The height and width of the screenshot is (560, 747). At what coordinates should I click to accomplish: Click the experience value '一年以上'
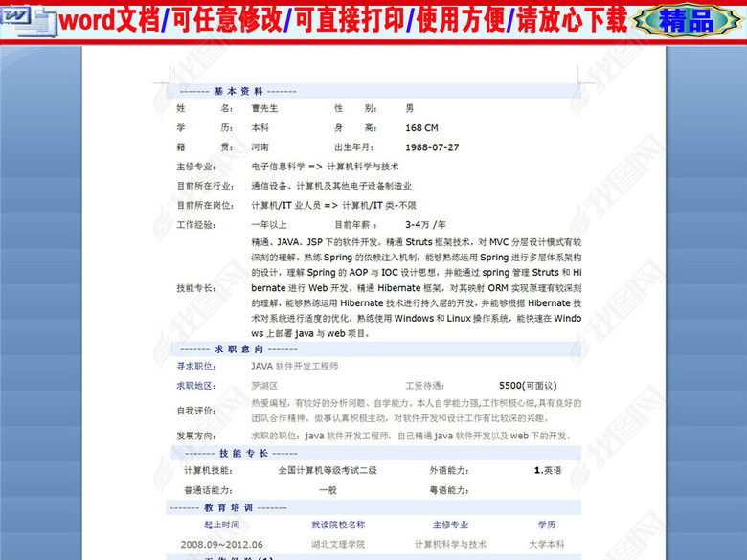point(269,225)
